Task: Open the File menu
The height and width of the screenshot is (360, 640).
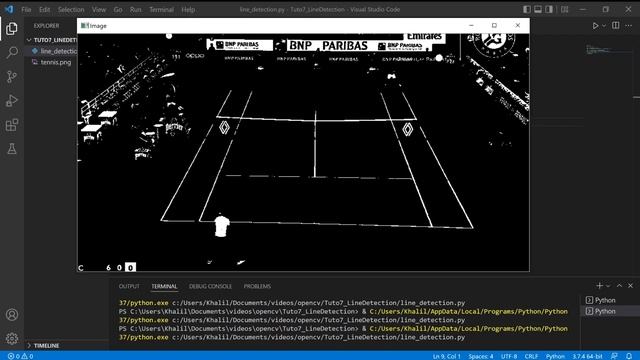Action: (26, 9)
